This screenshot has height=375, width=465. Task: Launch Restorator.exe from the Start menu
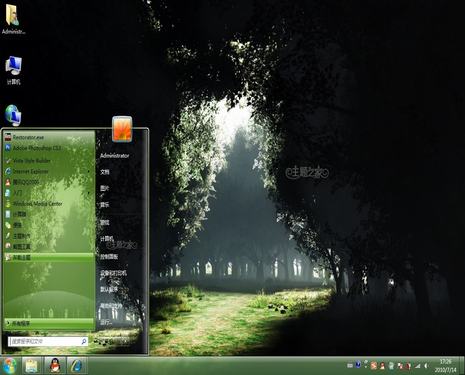[49, 137]
